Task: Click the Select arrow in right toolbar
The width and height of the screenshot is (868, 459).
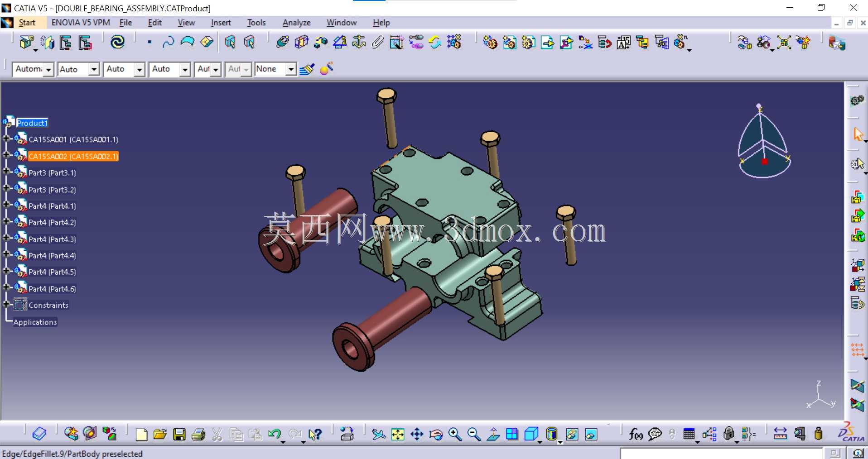Action: [x=858, y=134]
